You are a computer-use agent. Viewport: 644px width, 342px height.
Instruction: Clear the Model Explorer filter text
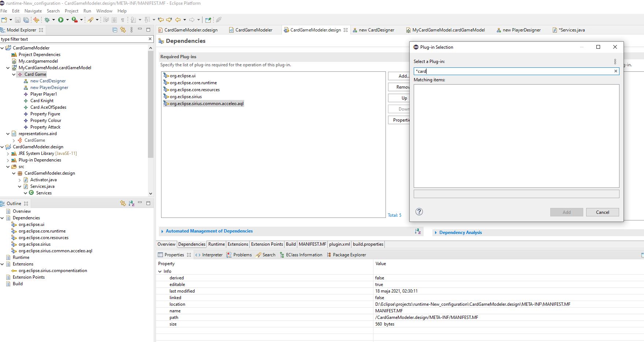tap(150, 39)
